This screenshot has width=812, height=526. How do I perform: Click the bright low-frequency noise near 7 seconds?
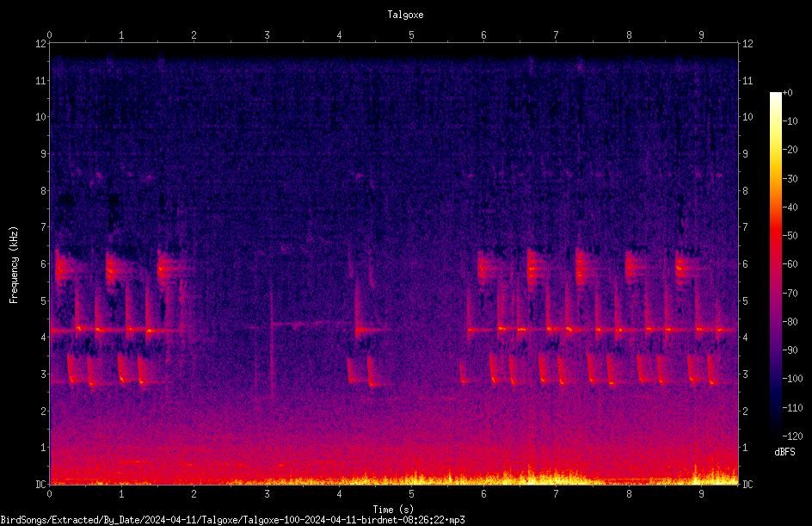554,476
